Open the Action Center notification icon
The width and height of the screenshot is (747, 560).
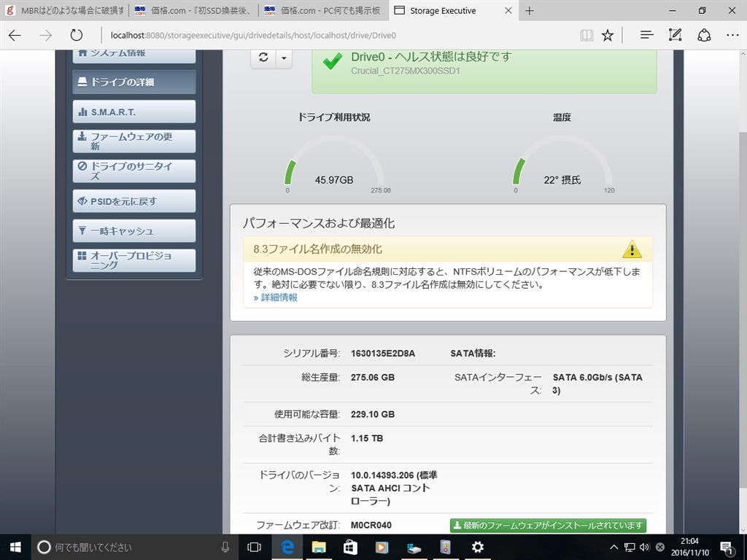point(727,547)
